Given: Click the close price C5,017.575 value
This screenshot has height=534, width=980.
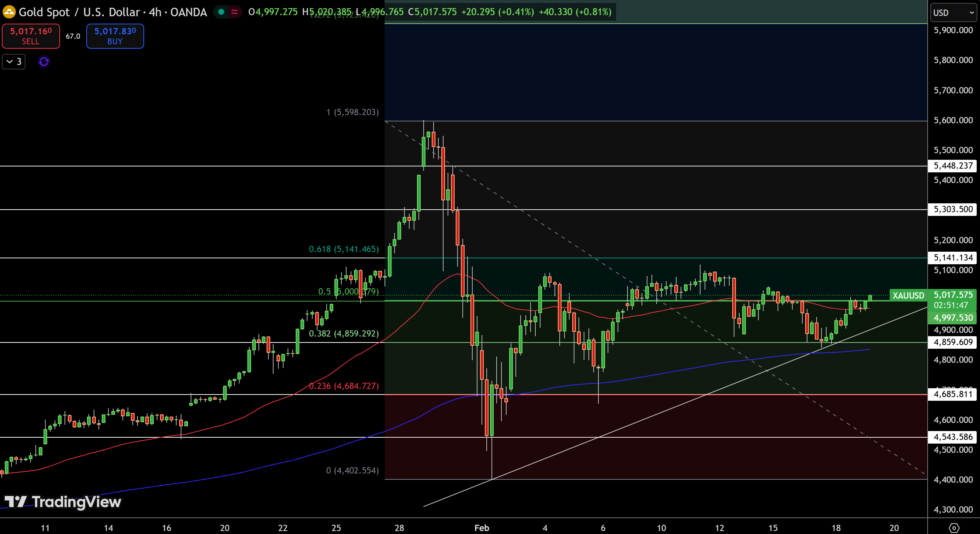Looking at the screenshot, I should (x=432, y=12).
